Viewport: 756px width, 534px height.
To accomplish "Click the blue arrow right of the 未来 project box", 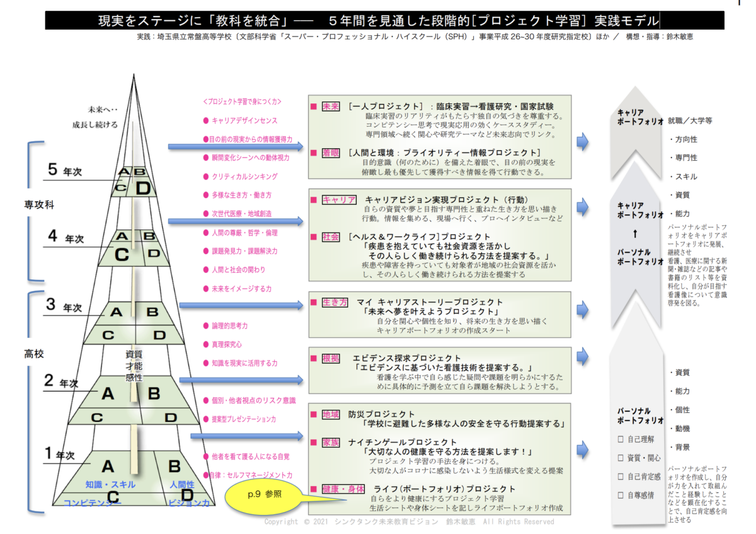I will [x=582, y=142].
